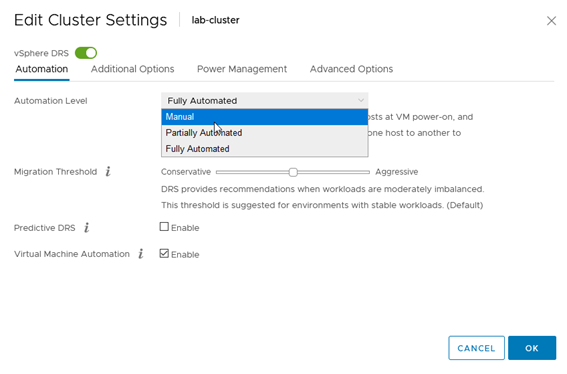Click the CANCEL button

(x=476, y=348)
